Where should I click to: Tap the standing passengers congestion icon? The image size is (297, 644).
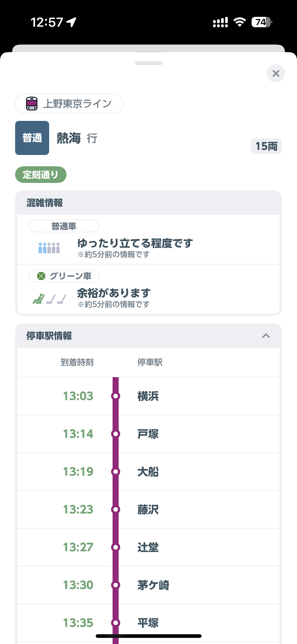tap(49, 248)
